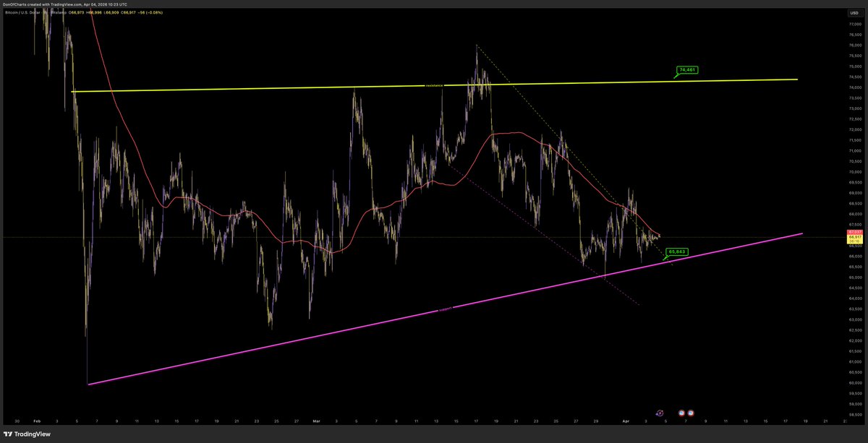Screen dimensions: 868x443
Task: Click the 77,000 price axis label
Action: pyautogui.click(x=854, y=24)
